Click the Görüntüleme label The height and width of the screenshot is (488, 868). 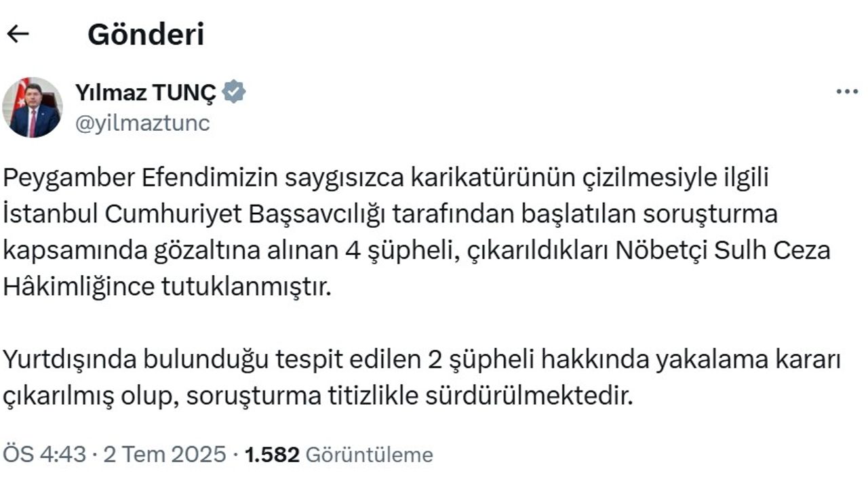(x=369, y=454)
